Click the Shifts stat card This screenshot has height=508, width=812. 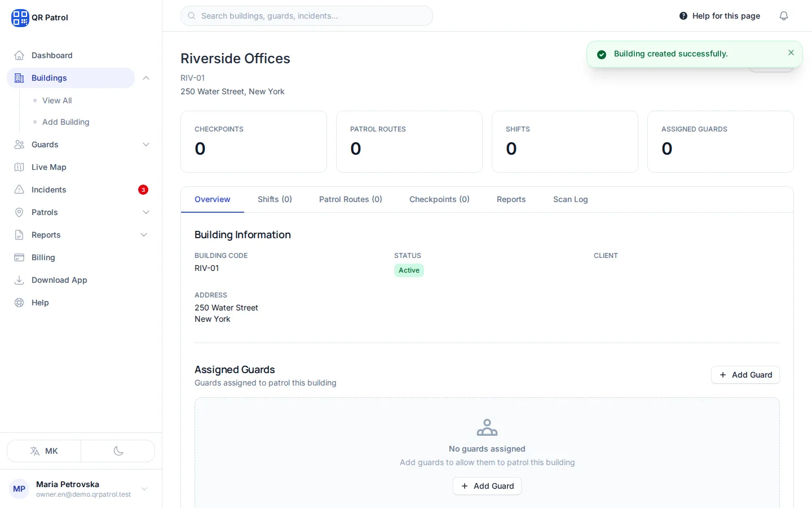click(x=565, y=142)
